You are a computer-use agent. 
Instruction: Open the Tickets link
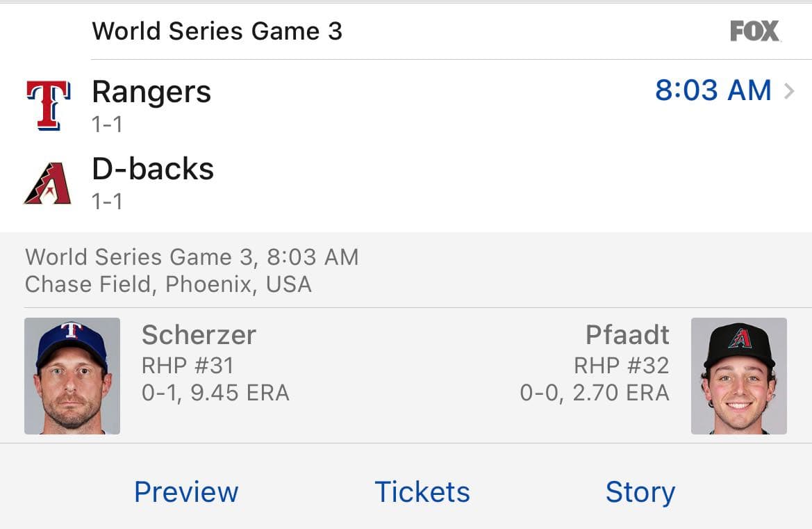click(422, 492)
